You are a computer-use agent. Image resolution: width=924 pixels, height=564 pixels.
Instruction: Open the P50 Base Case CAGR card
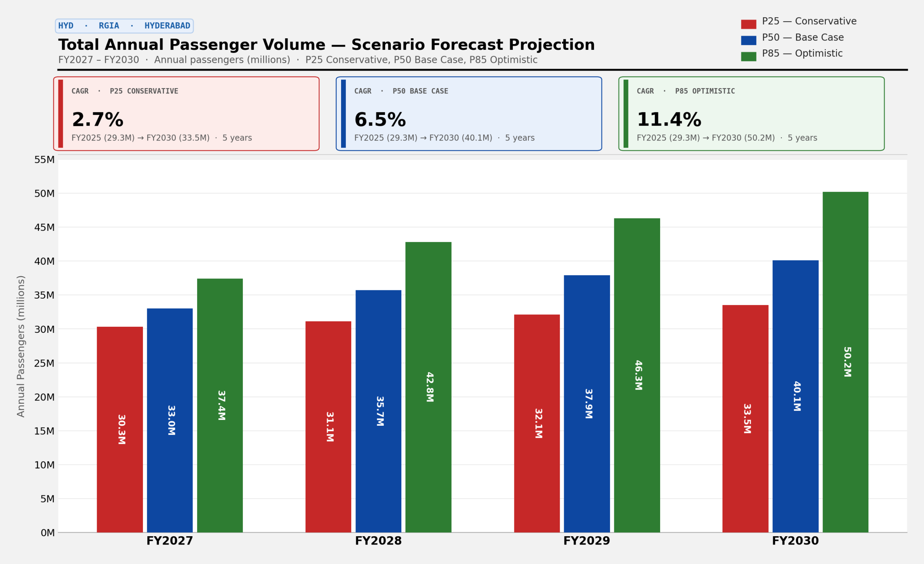[x=469, y=114]
